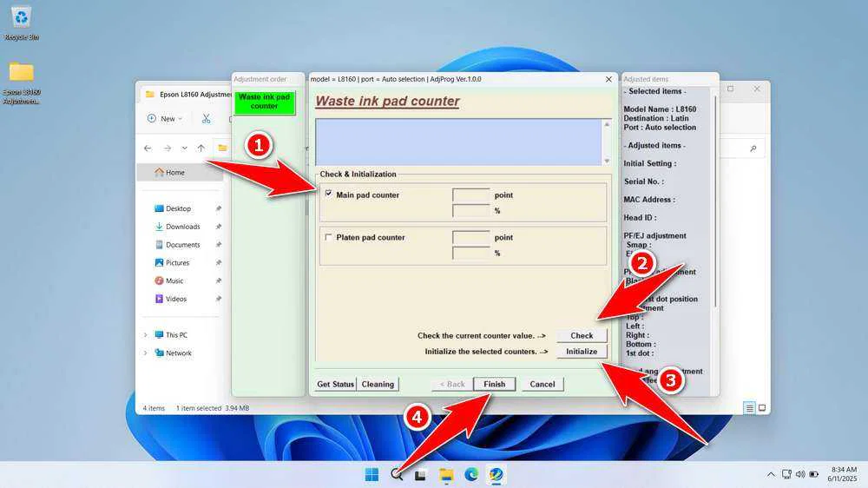Click the Platen pad counter point field
Image resolution: width=868 pixels, height=488 pixels.
[x=470, y=237]
